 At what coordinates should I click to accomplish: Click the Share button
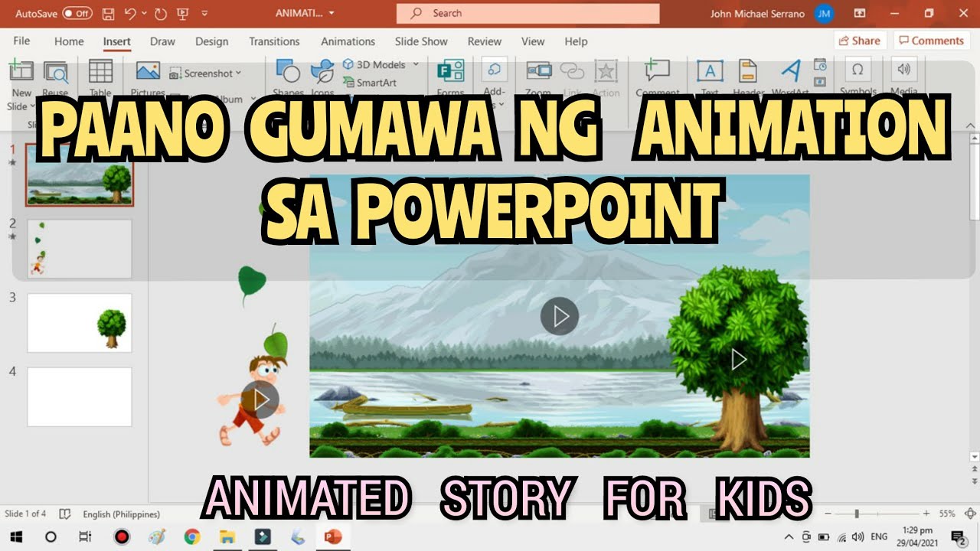[x=860, y=41]
